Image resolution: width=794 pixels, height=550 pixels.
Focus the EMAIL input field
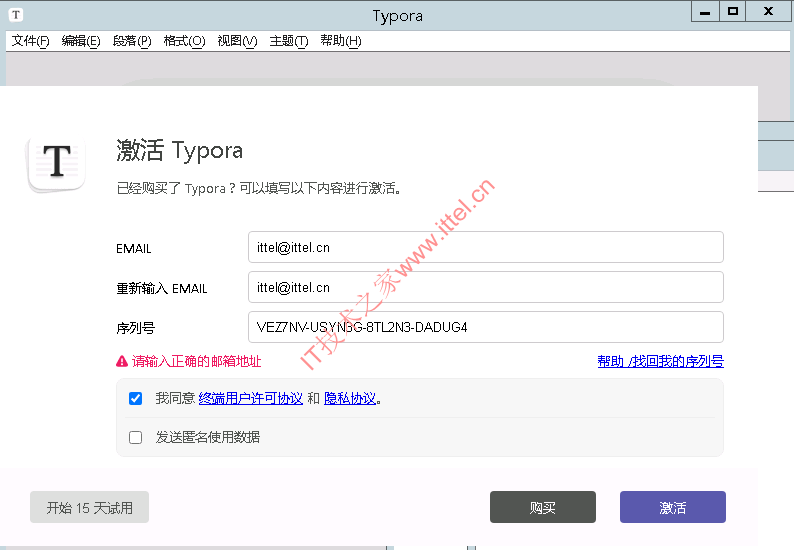(486, 247)
